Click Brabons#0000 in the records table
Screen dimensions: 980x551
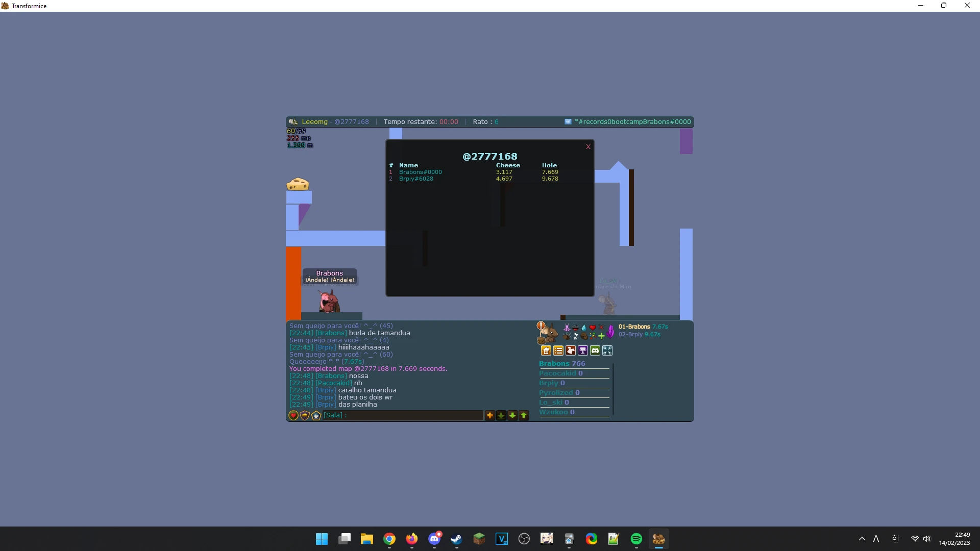[421, 172]
